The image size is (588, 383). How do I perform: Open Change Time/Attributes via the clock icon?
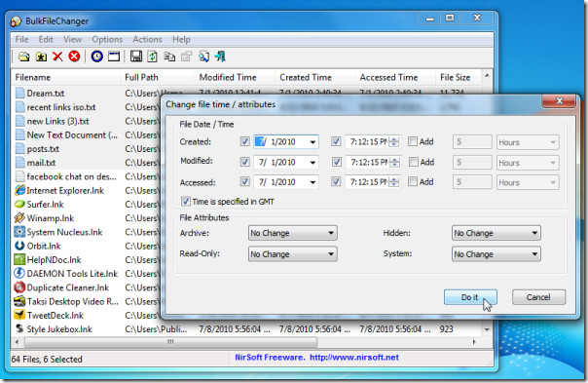coord(96,57)
